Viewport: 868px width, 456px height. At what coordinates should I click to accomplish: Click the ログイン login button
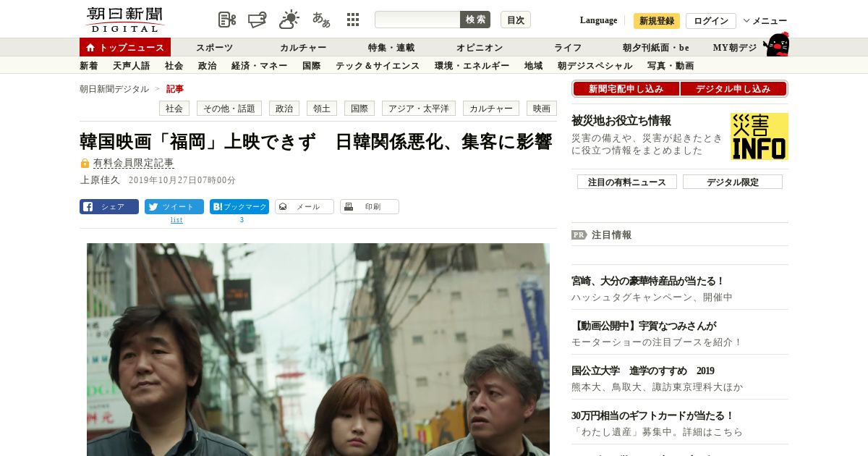click(x=711, y=21)
